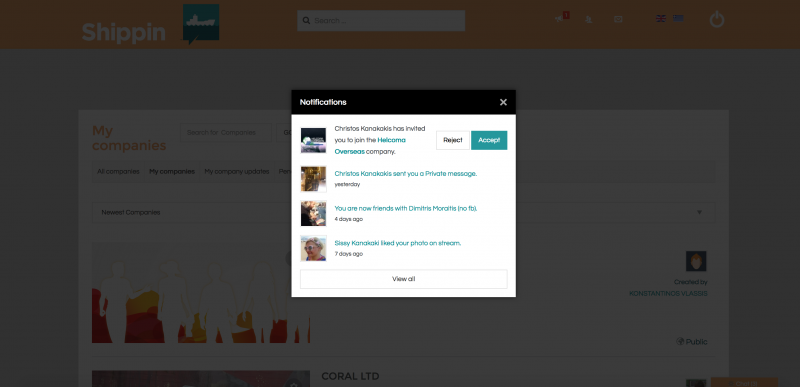The height and width of the screenshot is (387, 800).
Task: Reject the Helcoma Overseas company invitation
Action: point(453,140)
